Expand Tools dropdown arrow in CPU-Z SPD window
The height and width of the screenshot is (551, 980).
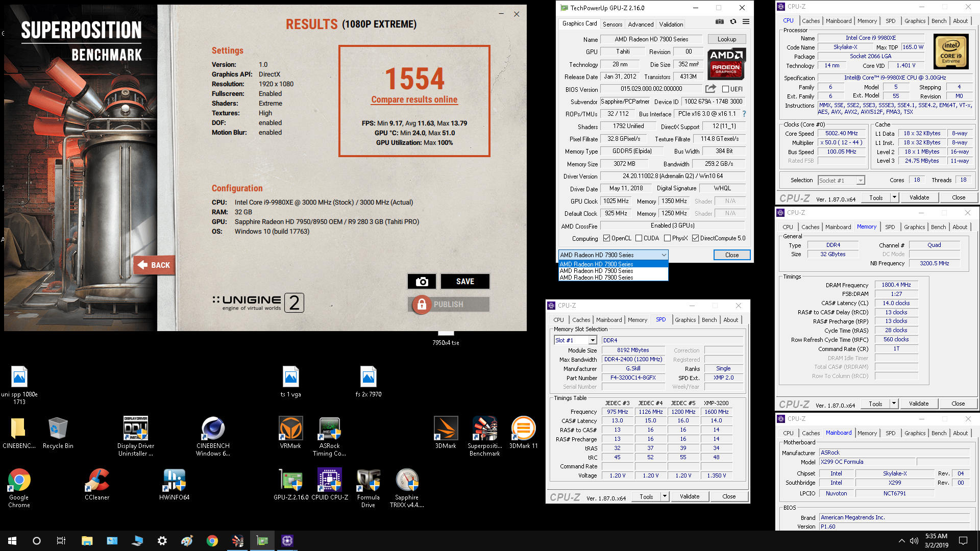[665, 496]
